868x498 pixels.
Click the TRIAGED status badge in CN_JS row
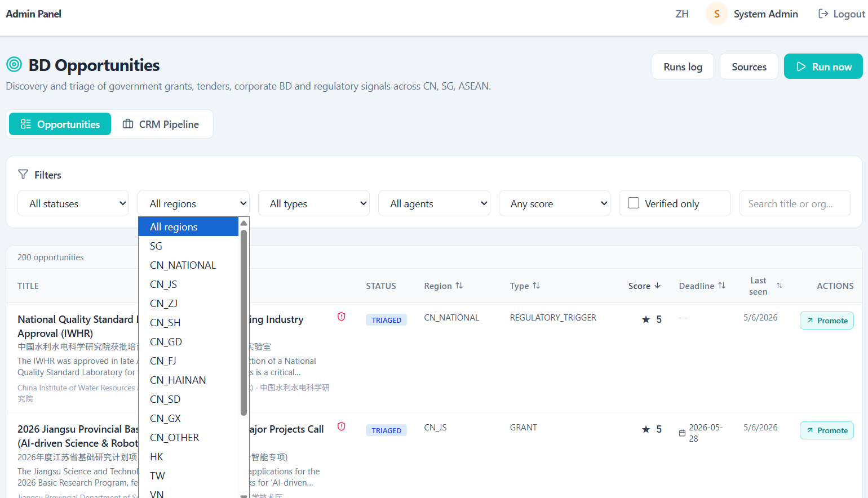point(387,430)
